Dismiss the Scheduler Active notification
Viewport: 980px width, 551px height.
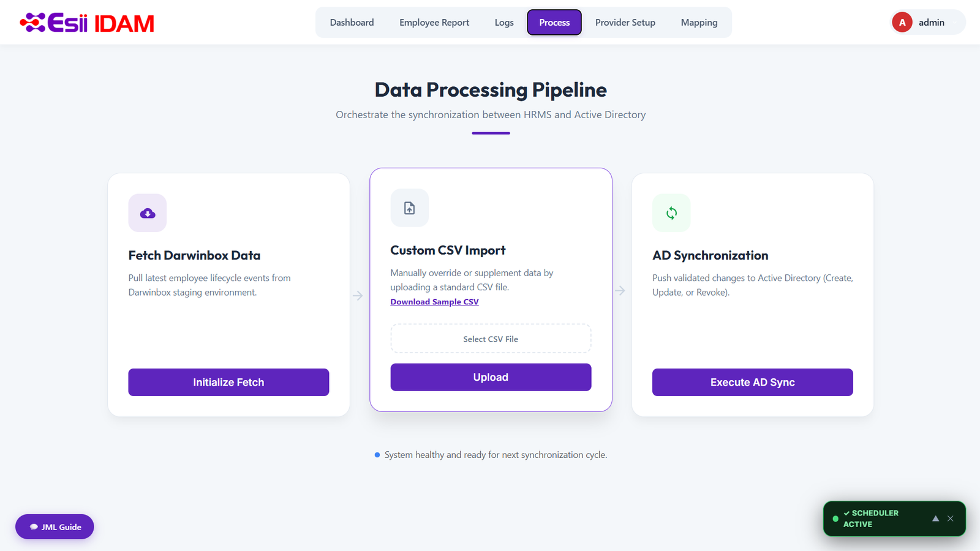(951, 519)
